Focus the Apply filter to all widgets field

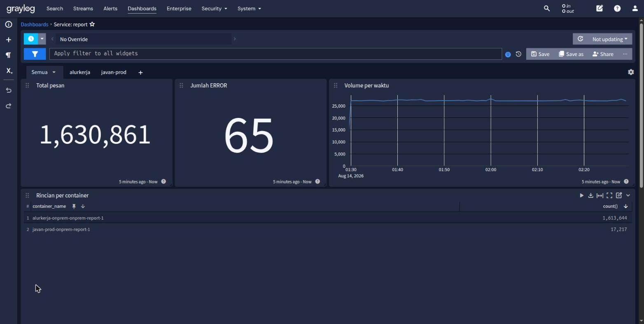pyautogui.click(x=275, y=54)
